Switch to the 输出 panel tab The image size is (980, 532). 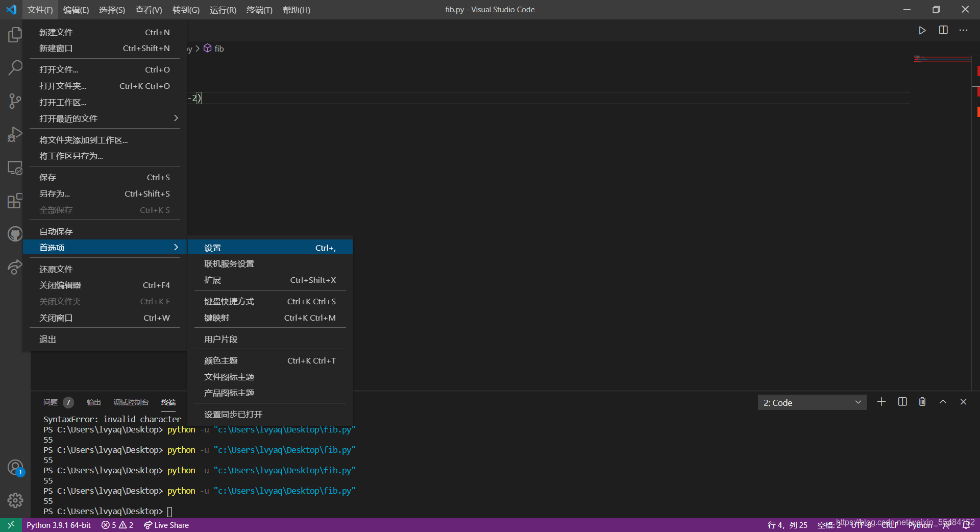click(x=93, y=402)
